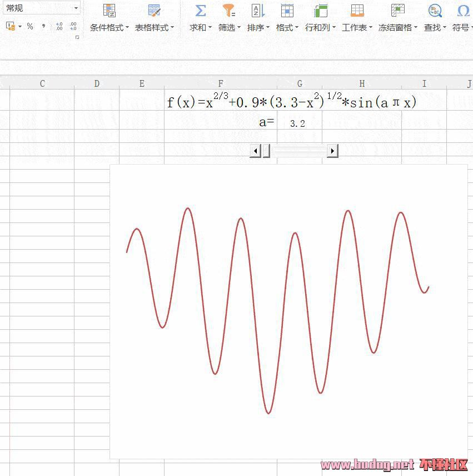Click the Table Style (表格样式) icon
This screenshot has height=476, width=473.
pos(155,11)
